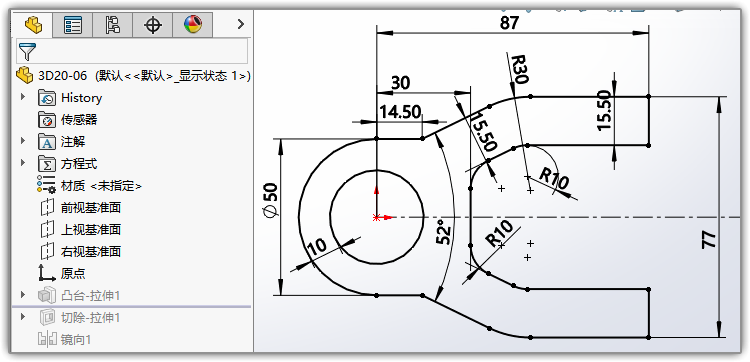Select the 材质 <未指定> label

[x=101, y=186]
